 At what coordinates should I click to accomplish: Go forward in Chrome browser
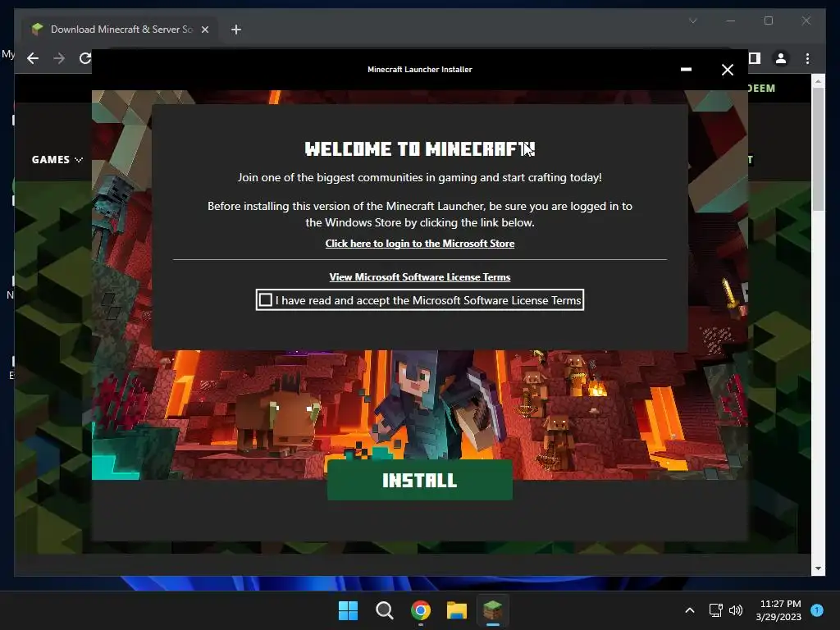tap(59, 58)
